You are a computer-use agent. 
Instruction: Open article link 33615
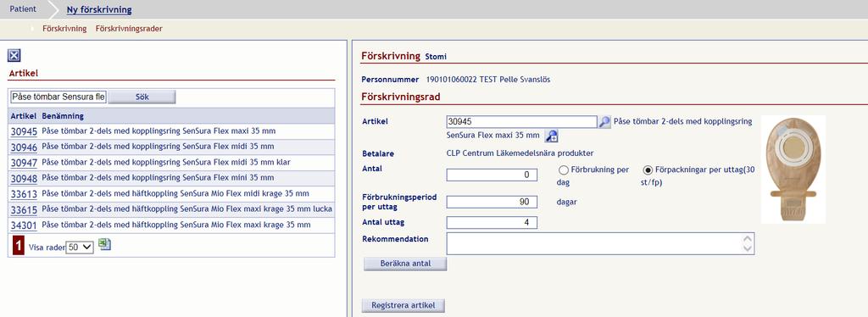(x=24, y=209)
